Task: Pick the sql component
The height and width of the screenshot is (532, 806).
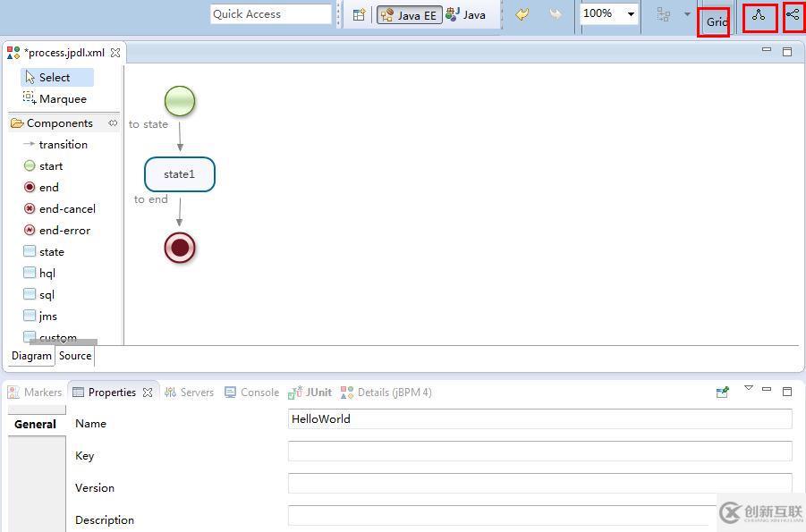Action: pos(38,295)
